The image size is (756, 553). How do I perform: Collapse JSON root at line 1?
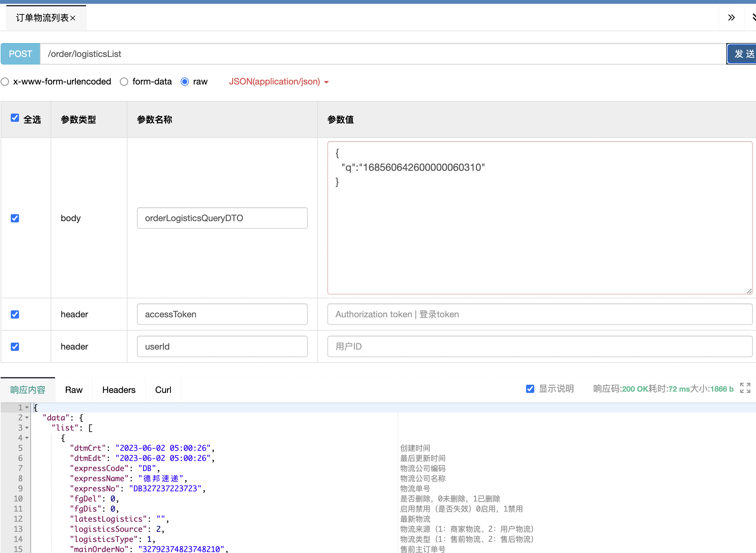[27, 408]
